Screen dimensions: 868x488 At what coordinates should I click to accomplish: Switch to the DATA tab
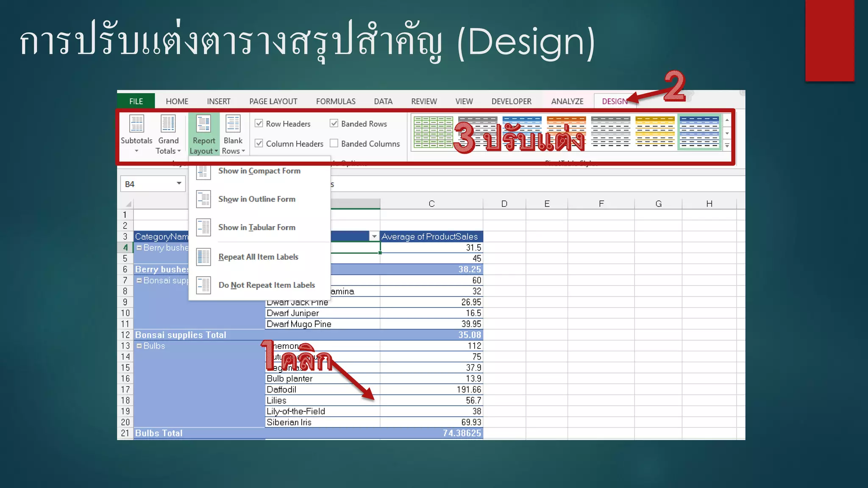click(x=383, y=101)
